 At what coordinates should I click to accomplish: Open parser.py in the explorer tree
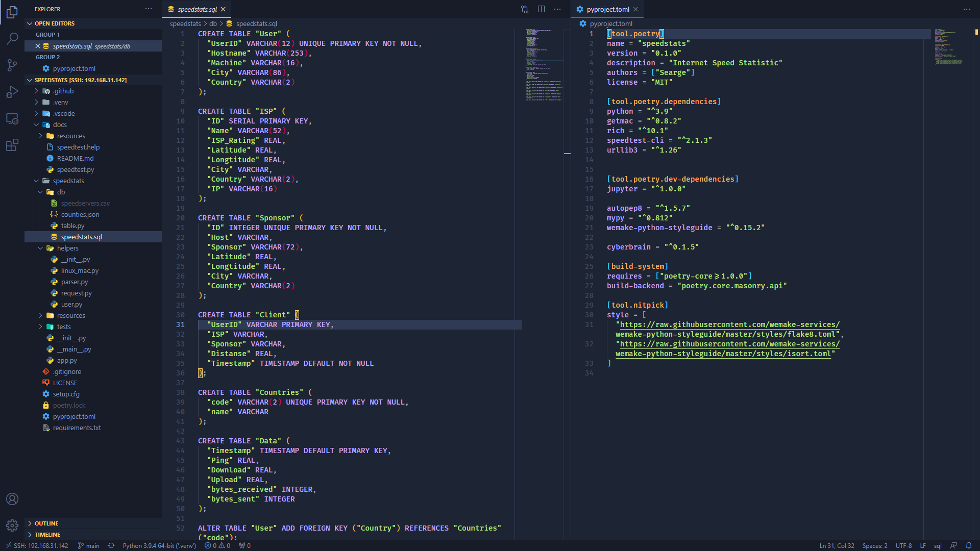tap(75, 282)
